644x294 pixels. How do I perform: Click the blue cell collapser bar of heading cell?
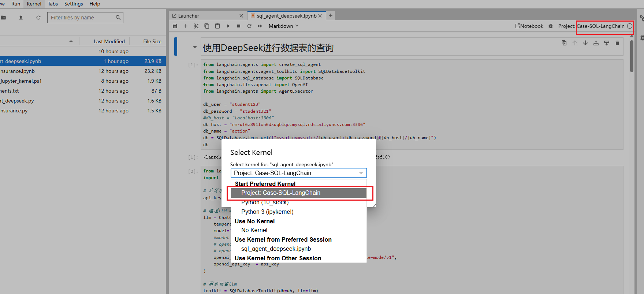coord(176,46)
